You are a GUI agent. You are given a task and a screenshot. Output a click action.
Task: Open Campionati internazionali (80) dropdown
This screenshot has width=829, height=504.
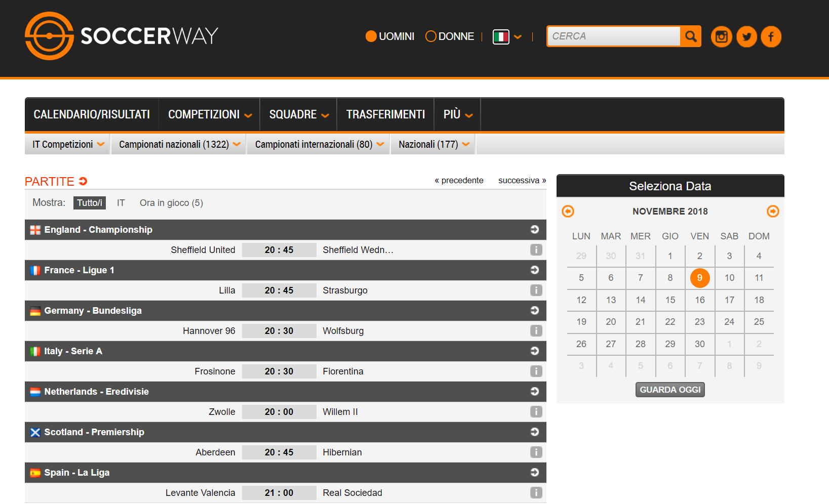pos(319,144)
